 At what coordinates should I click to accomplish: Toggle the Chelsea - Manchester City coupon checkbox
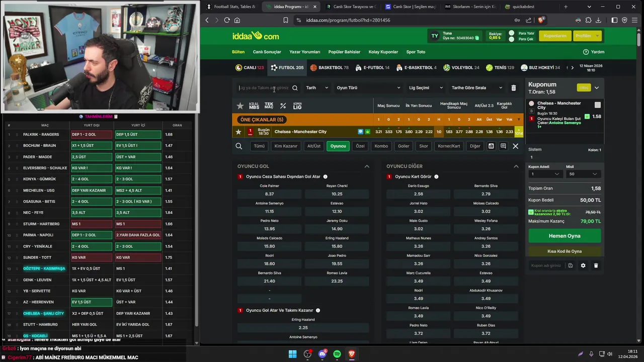click(597, 105)
